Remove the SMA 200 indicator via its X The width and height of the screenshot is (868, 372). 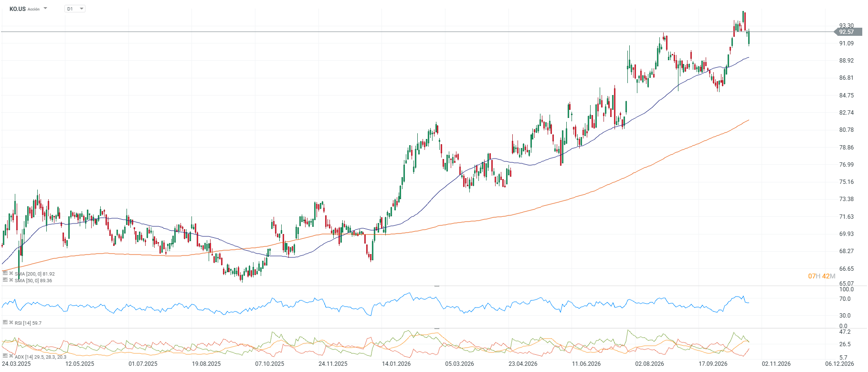point(11,273)
